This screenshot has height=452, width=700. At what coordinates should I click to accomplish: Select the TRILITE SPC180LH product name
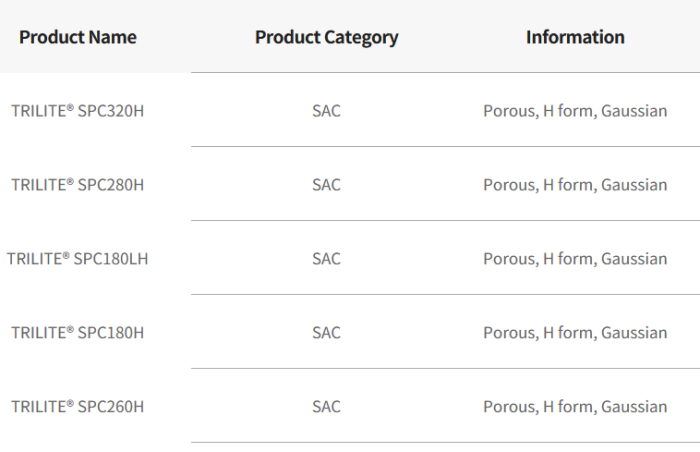78,259
